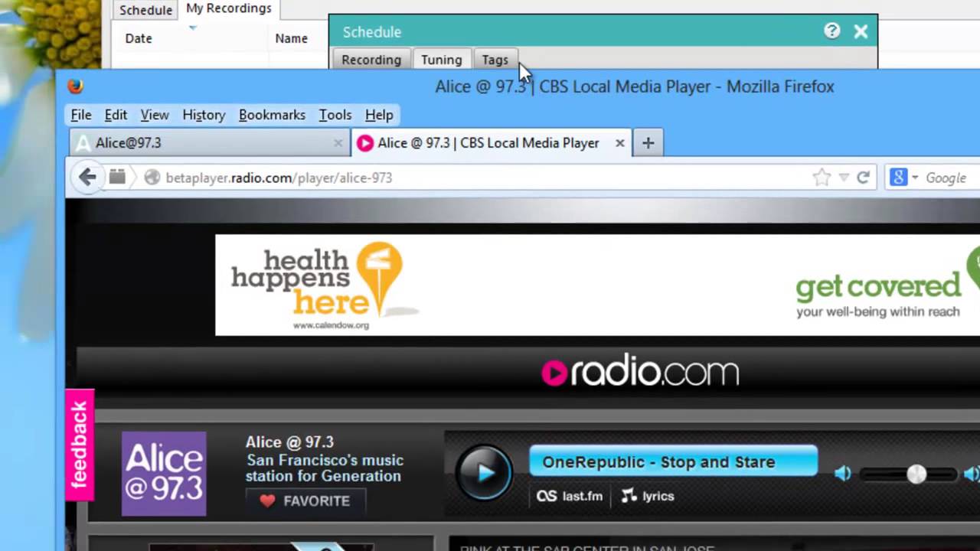Close the Schedule dialog
Screen dimensions: 980x551
pos(861,31)
